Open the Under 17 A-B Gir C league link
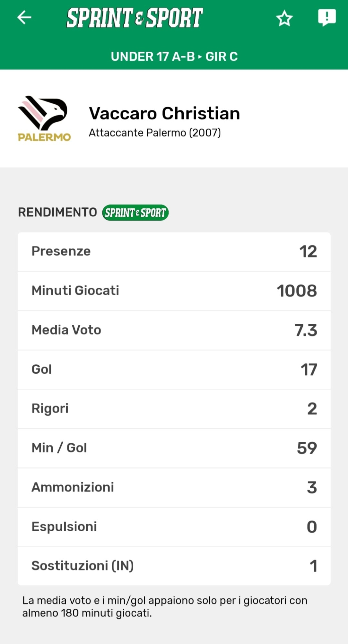 pyautogui.click(x=174, y=56)
